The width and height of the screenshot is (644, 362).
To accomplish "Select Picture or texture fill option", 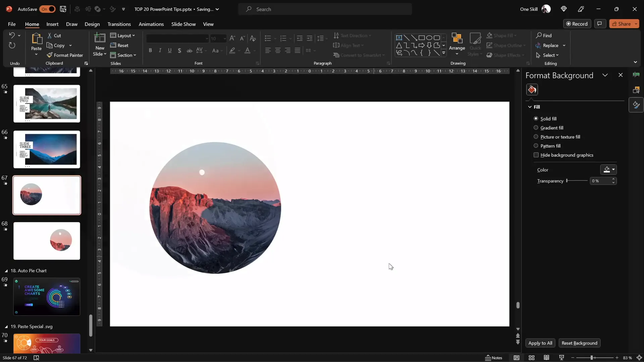I will pos(536,137).
